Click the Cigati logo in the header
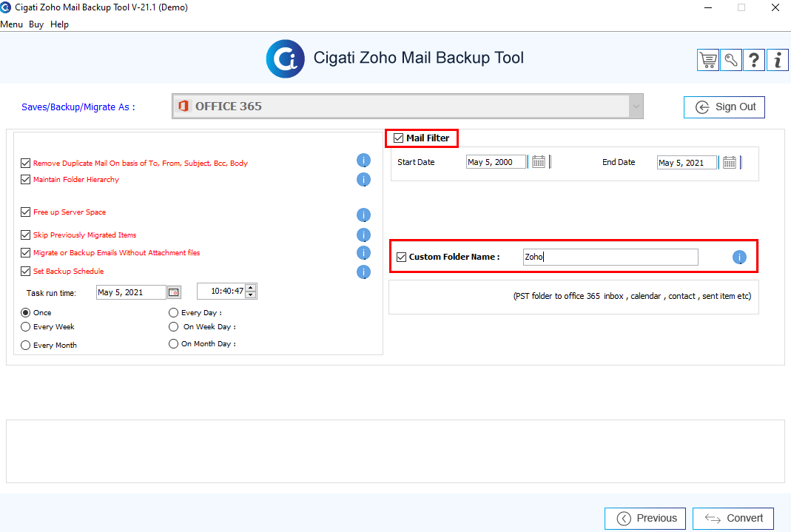This screenshot has height=532, width=791. (286, 59)
